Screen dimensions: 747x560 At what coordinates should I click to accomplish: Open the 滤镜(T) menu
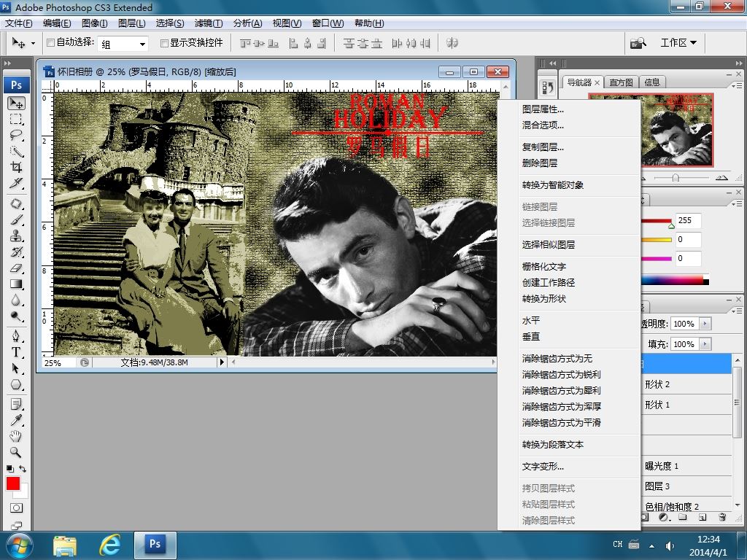pos(209,23)
